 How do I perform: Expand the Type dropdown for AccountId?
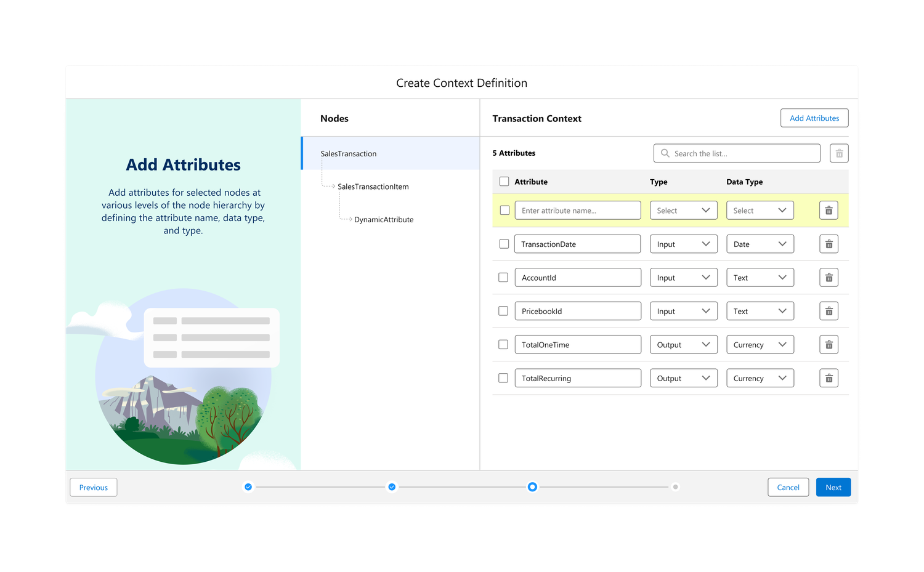click(684, 278)
